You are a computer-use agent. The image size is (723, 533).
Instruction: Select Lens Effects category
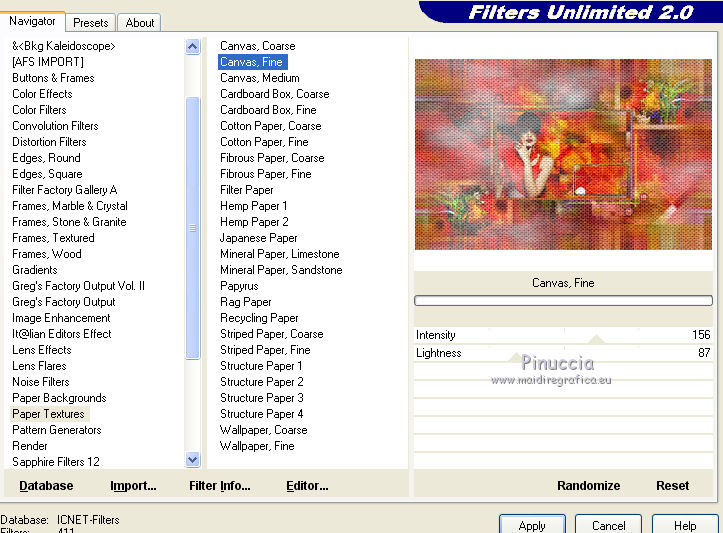[x=41, y=350]
